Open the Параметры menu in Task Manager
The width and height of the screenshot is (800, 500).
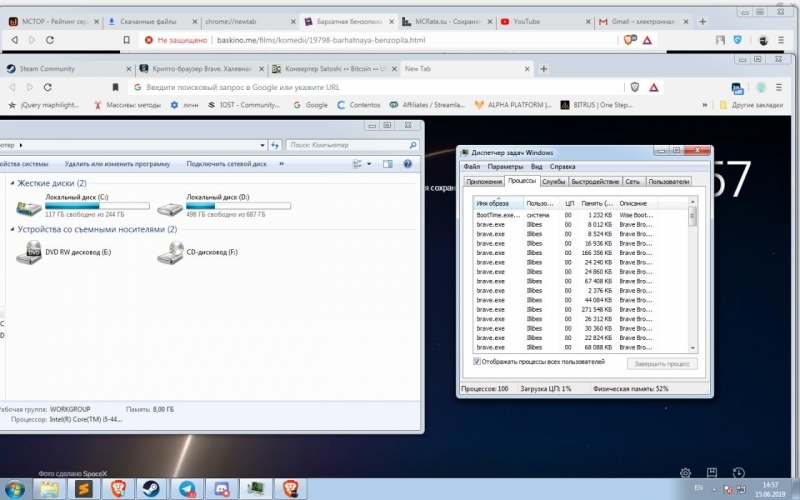click(x=505, y=166)
